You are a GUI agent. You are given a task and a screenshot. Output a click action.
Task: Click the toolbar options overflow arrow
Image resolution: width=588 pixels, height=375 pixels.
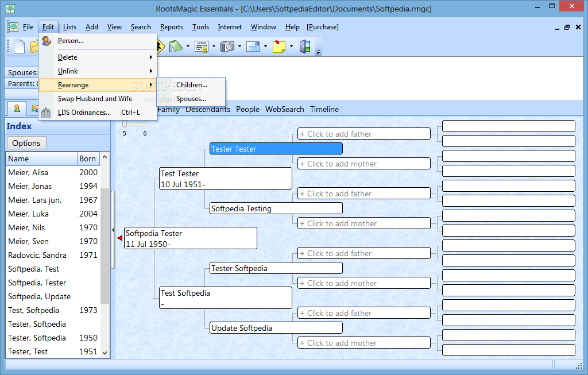[x=318, y=52]
